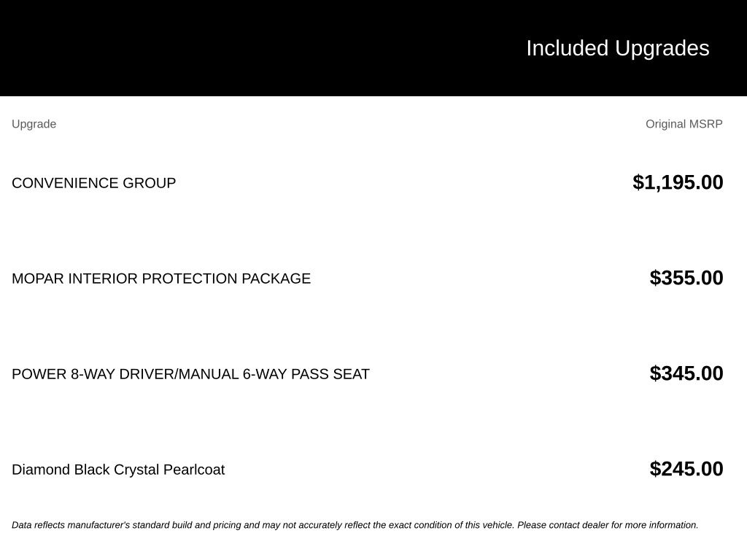Click the $1,195.00 price
747x560 pixels.
click(678, 182)
